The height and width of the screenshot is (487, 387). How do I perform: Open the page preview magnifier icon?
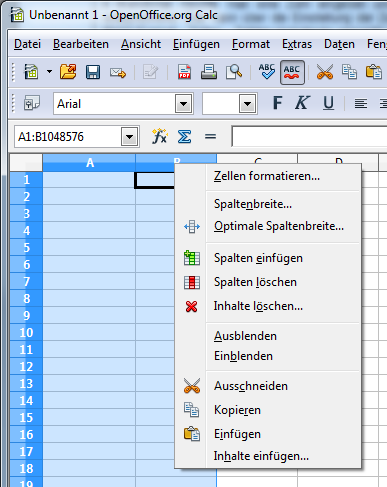pos(234,72)
